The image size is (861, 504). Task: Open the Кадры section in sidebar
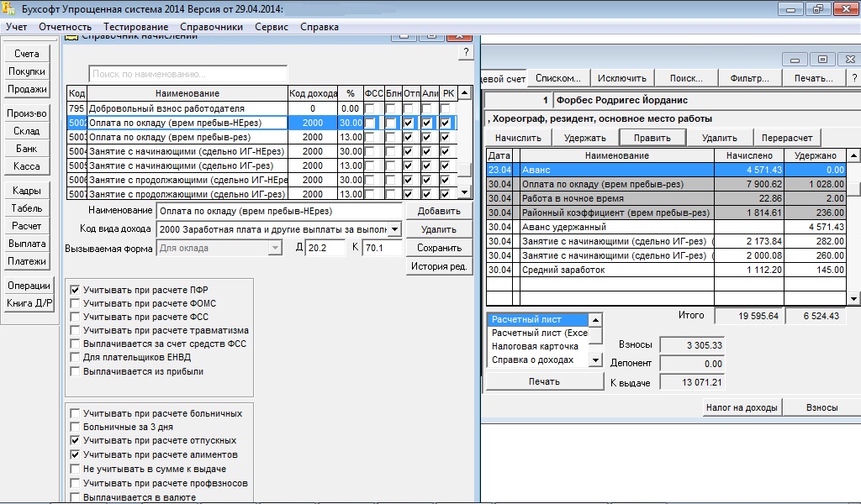coord(27,191)
